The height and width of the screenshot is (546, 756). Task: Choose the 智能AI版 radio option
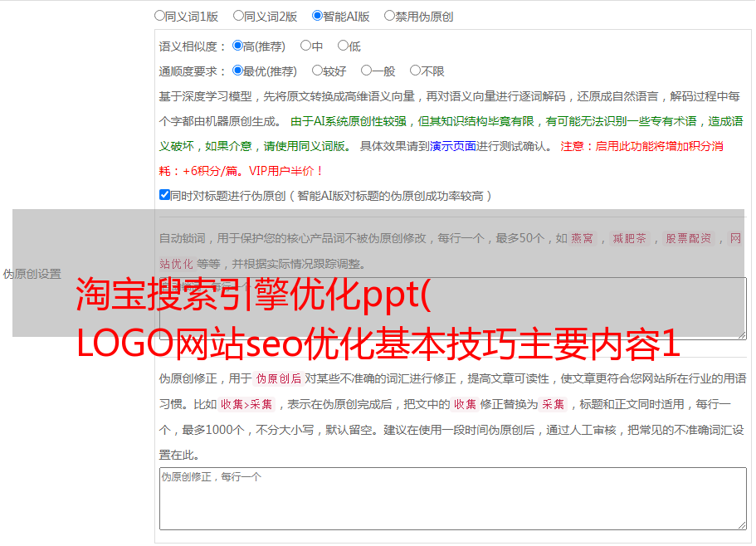[x=317, y=16]
